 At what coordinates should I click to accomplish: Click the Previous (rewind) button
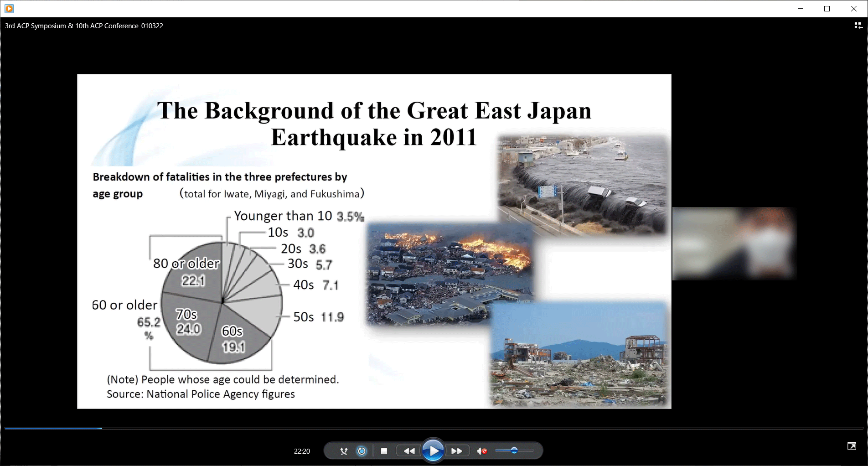click(x=409, y=451)
